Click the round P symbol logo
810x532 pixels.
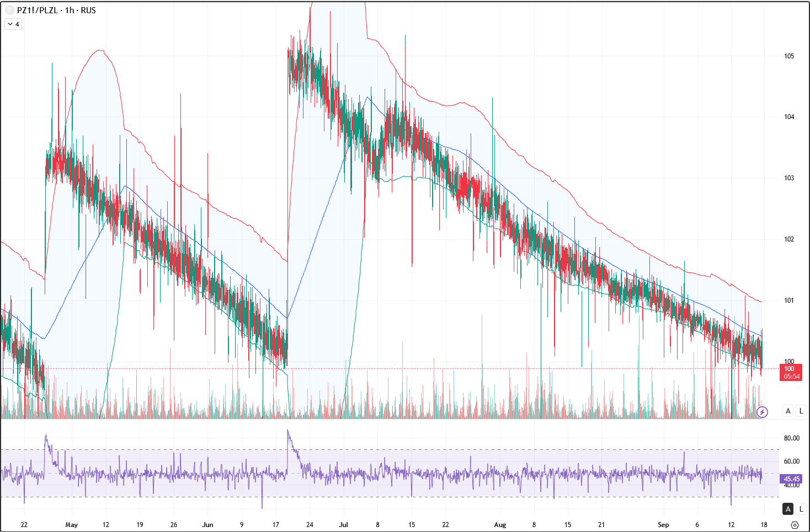pyautogui.click(x=9, y=10)
